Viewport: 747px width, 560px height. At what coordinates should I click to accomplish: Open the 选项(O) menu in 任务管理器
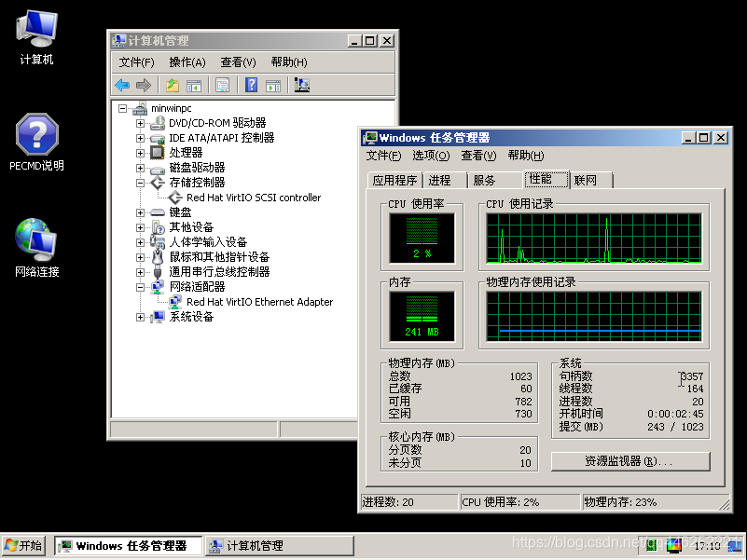431,156
